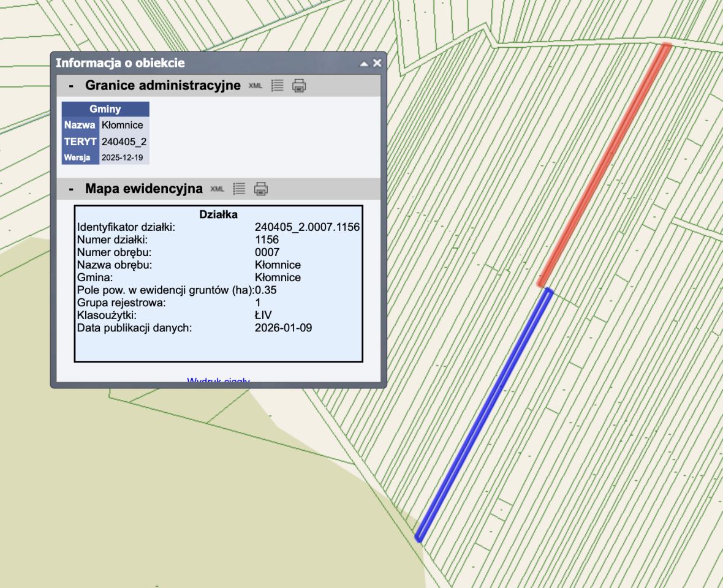Select the Gminy table header

(105, 109)
